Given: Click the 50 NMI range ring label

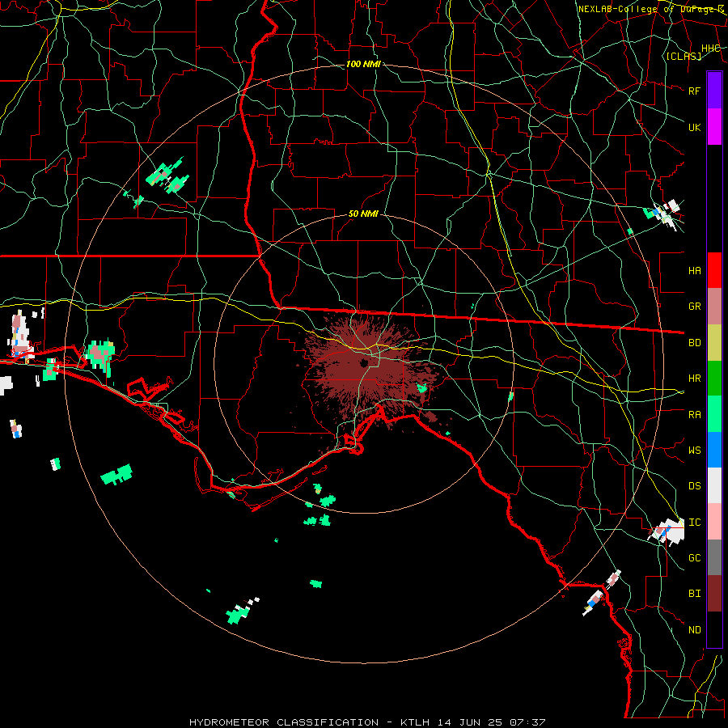Looking at the screenshot, I should tap(363, 214).
